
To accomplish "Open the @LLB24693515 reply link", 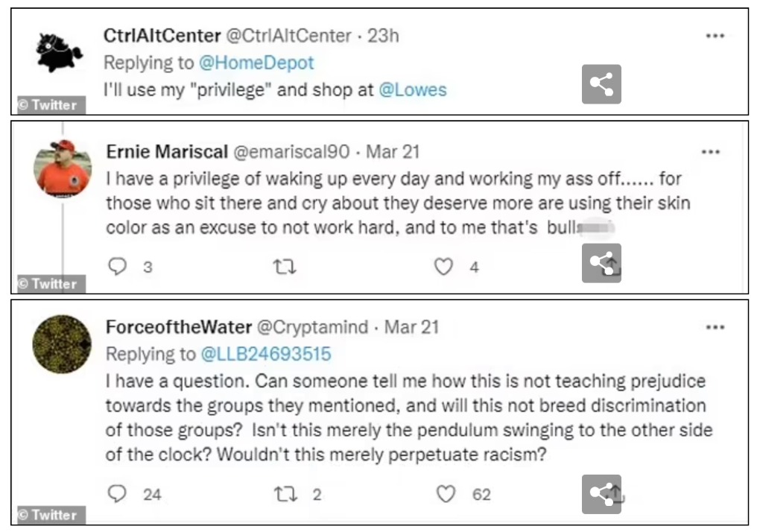I will (266, 354).
